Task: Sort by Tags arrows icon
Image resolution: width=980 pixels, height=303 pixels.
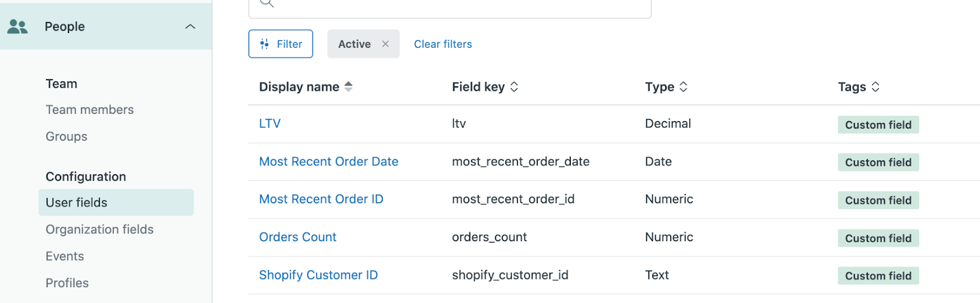Action: click(x=875, y=87)
